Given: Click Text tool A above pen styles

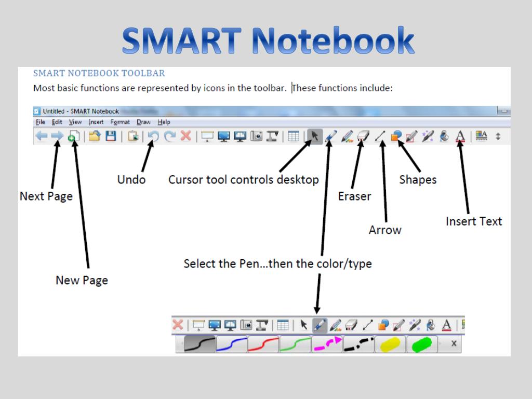Looking at the screenshot, I should pos(447,325).
